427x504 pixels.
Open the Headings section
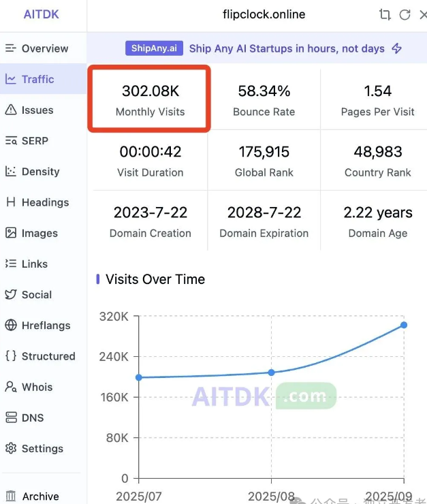click(45, 202)
